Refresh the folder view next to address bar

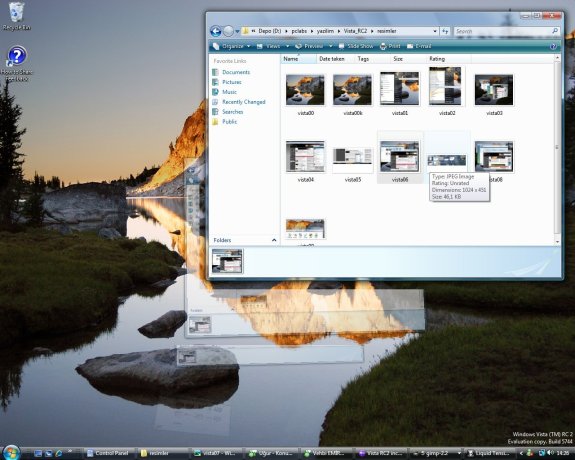[445, 31]
